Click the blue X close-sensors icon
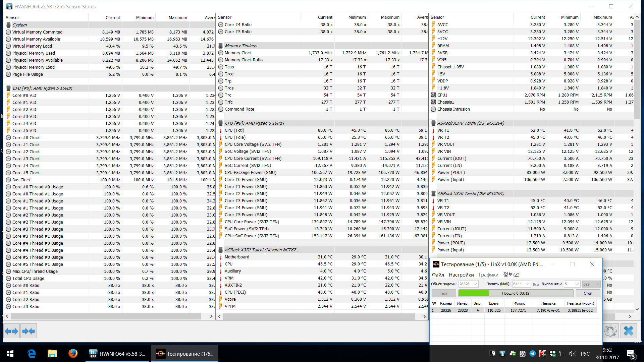The image size is (644, 362). (x=628, y=331)
